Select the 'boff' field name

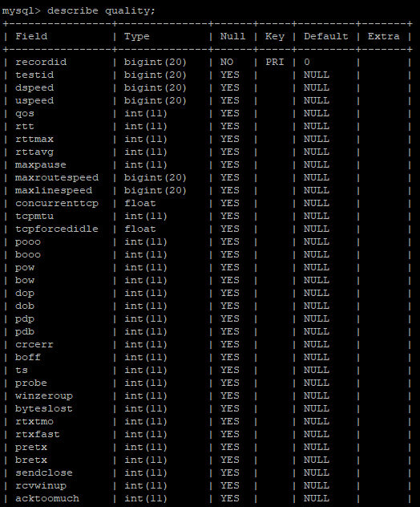[28, 357]
